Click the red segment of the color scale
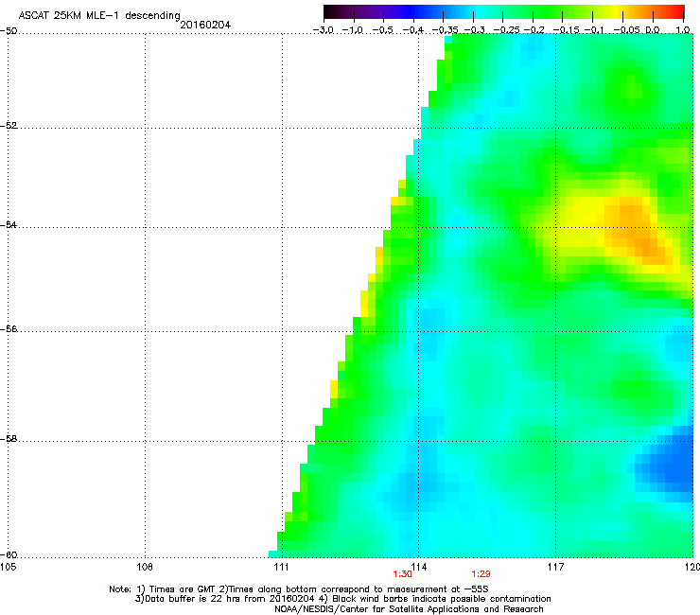The image size is (700, 615). pyautogui.click(x=674, y=11)
